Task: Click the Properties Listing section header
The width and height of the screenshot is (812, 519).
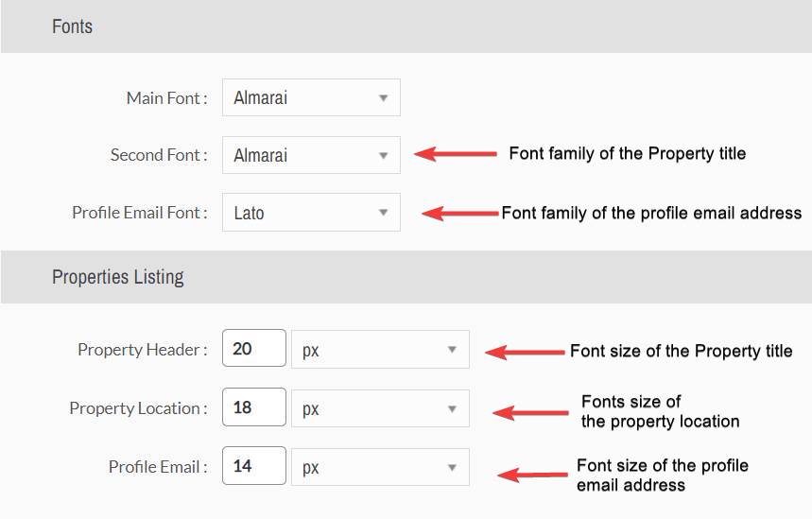Action: (x=406, y=277)
